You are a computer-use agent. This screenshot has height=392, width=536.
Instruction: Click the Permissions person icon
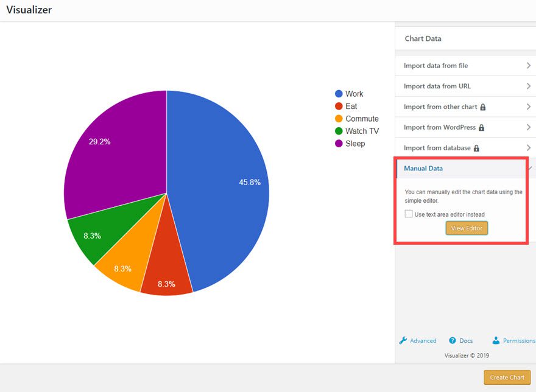(x=496, y=340)
